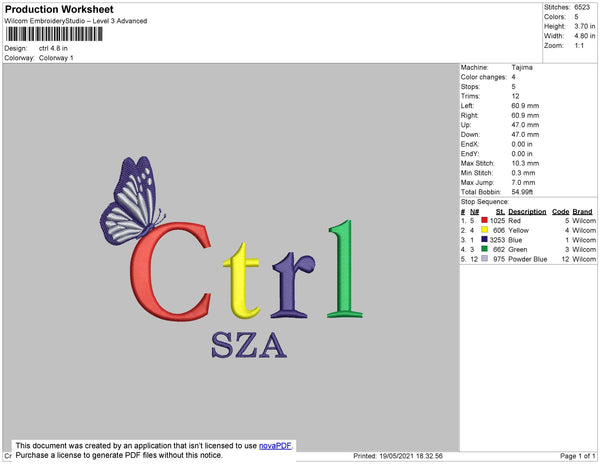Click the Production Worksheet title
The height and width of the screenshot is (464, 600).
point(59,9)
